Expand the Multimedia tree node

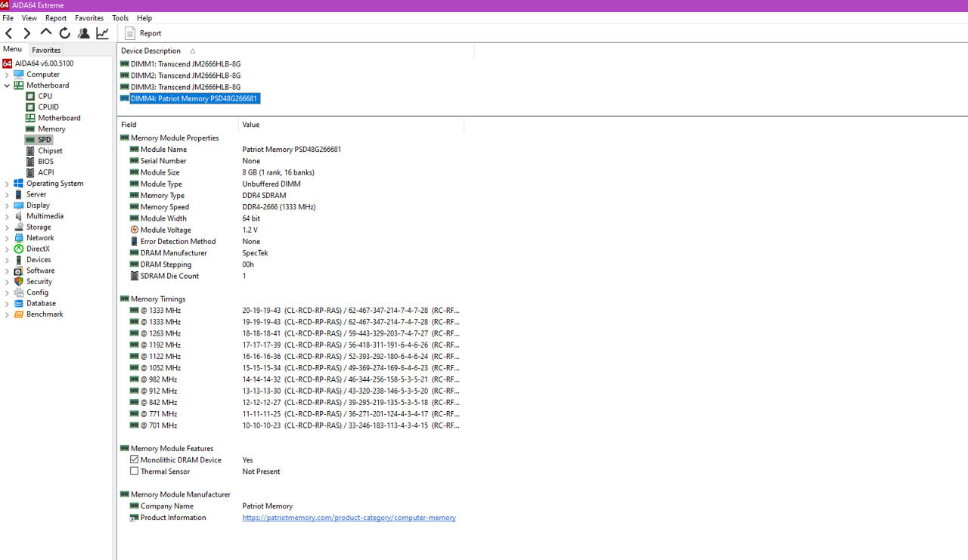7,216
